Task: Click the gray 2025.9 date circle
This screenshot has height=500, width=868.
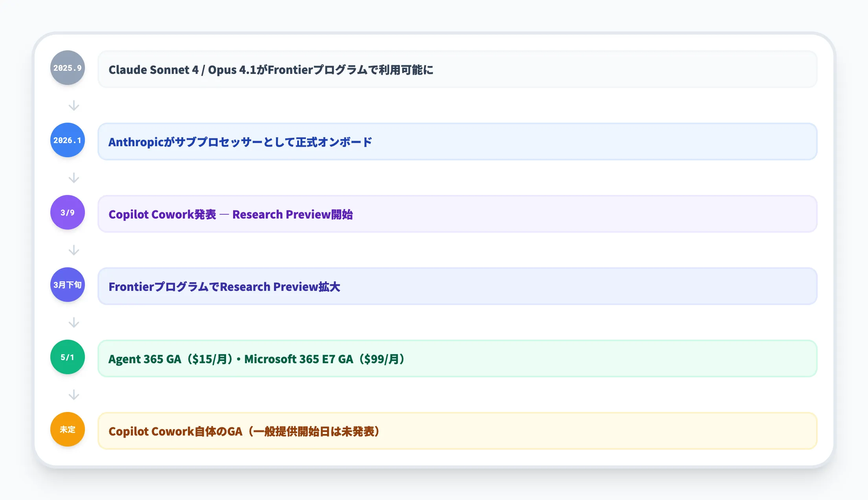Action: tap(68, 68)
